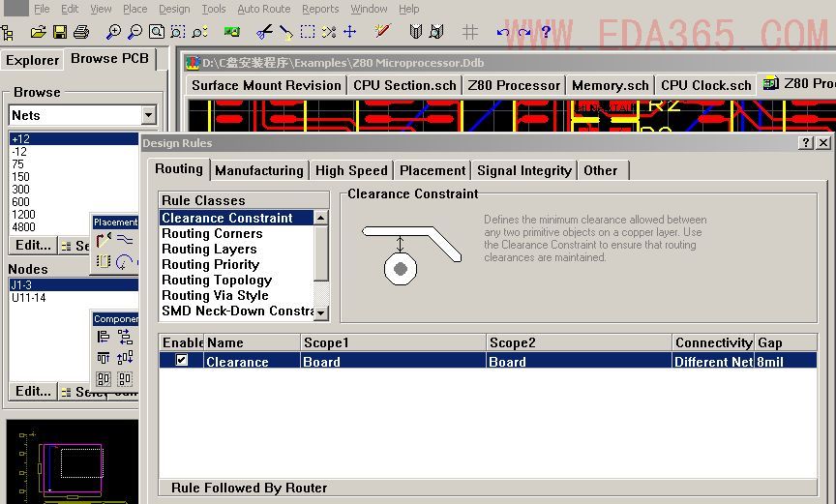Click the Zoom Selected objects icon
Viewport: 836px width, 504px height.
point(199,32)
